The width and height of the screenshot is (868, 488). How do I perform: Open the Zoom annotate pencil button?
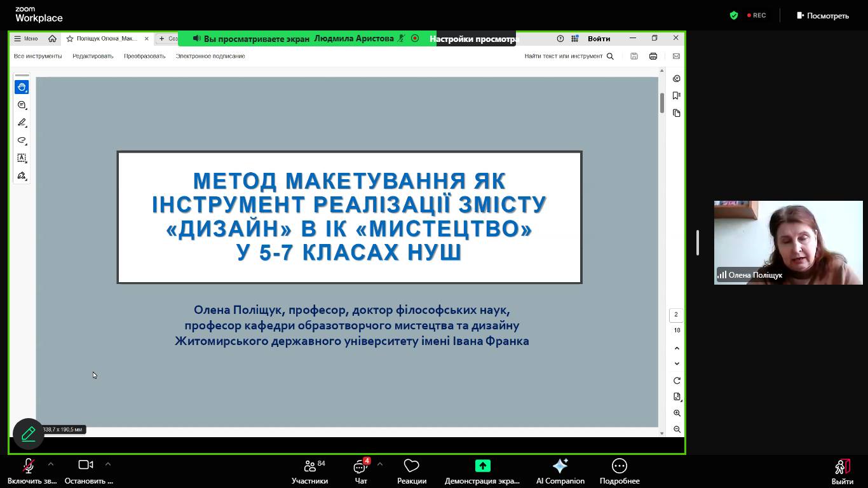[29, 434]
